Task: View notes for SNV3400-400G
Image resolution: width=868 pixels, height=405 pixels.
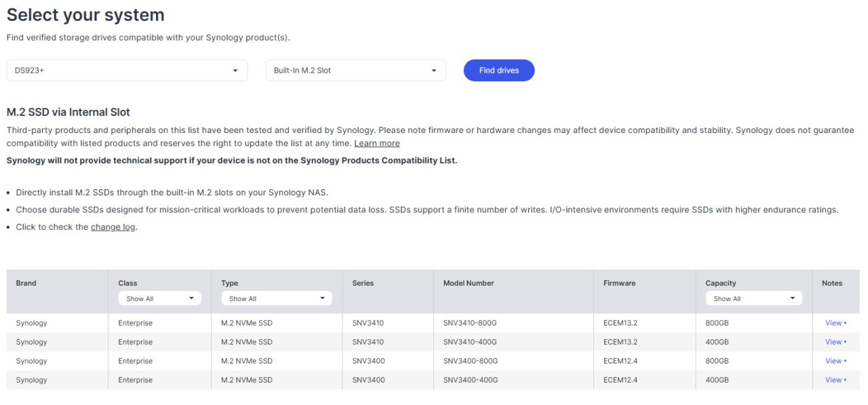Action: pos(835,380)
